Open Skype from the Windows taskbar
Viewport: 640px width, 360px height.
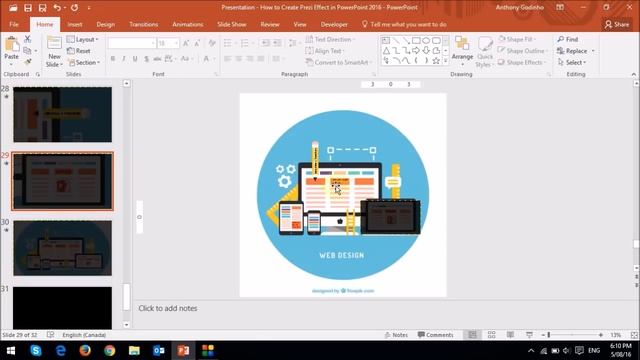pos(36,351)
